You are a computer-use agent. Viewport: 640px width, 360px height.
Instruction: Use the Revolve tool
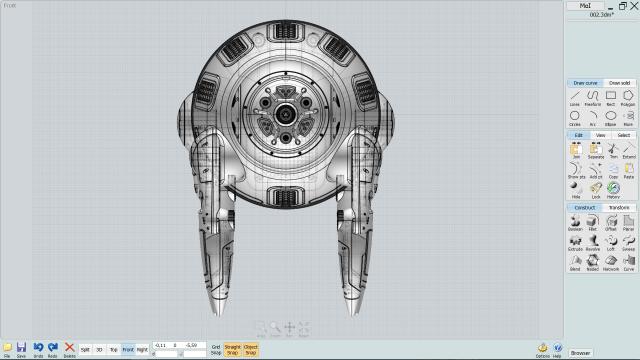(x=593, y=243)
